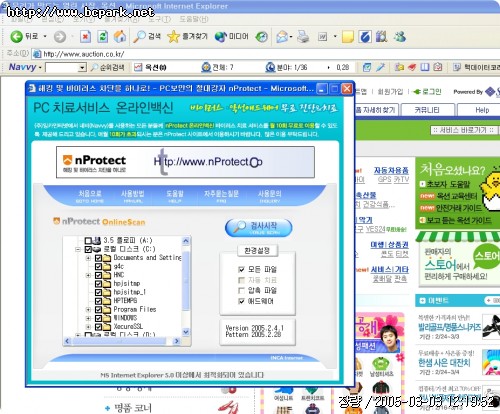Toggle the 모든 파일 checkbox
This screenshot has height=414, width=500.
click(x=242, y=269)
